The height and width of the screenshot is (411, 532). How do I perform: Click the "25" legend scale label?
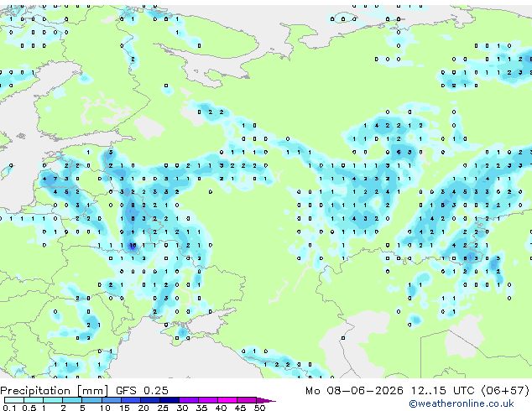click(x=163, y=408)
